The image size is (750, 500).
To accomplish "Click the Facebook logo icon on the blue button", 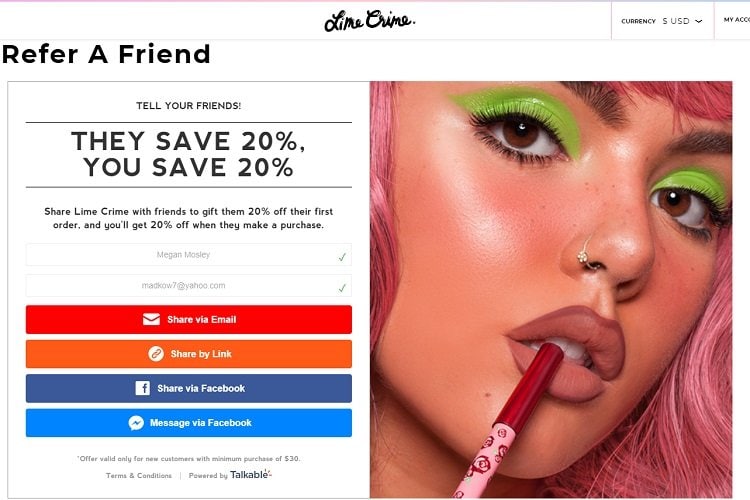I will 143,388.
